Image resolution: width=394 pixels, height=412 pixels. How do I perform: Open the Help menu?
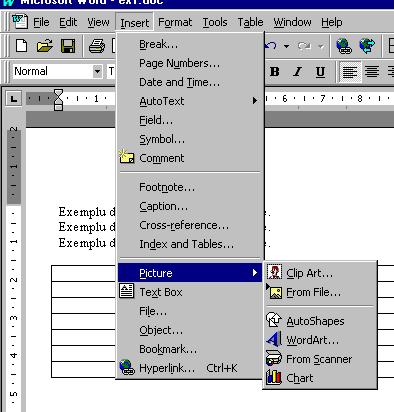[332, 22]
